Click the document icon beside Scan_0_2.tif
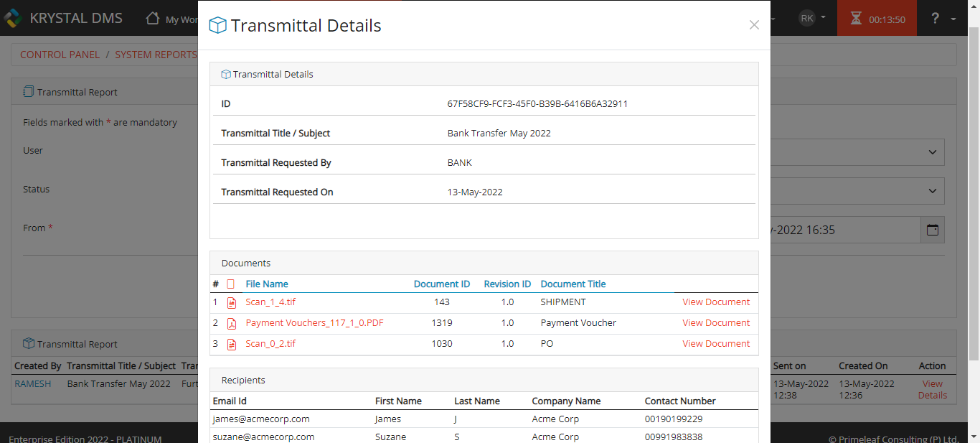Screen dimensions: 980x443 click(x=231, y=344)
